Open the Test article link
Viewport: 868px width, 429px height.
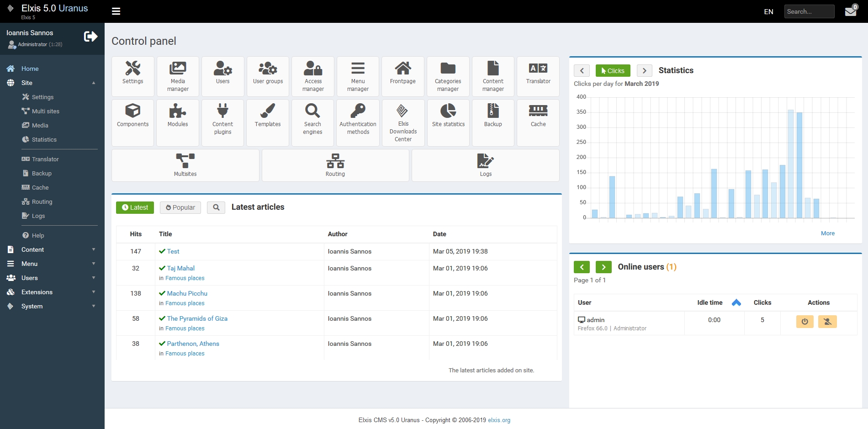pyautogui.click(x=173, y=251)
